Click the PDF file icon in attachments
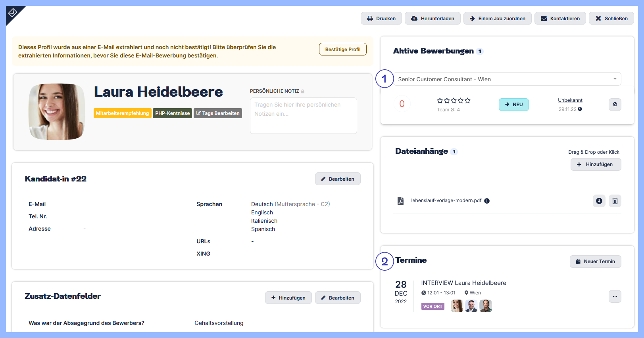 pos(400,201)
